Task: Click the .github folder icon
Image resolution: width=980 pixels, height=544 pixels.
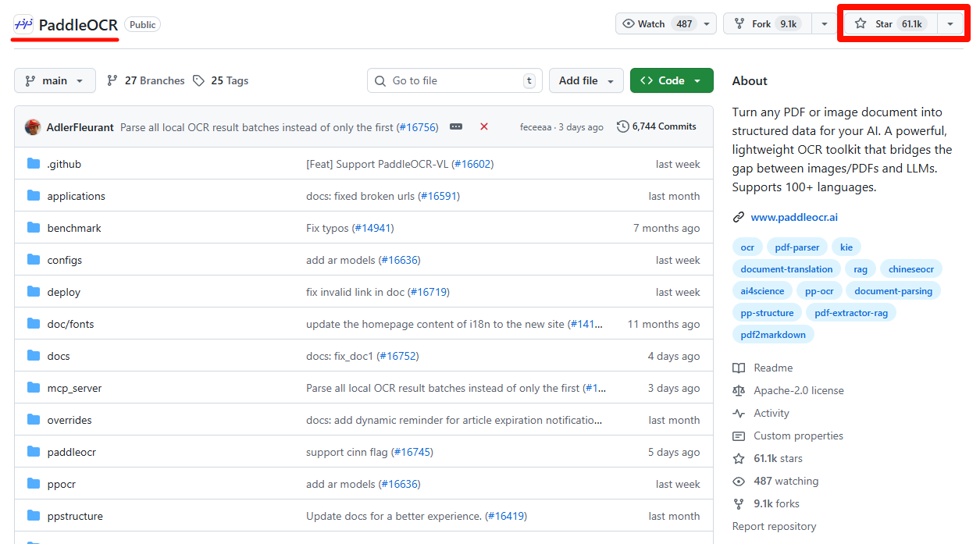Action: point(34,164)
